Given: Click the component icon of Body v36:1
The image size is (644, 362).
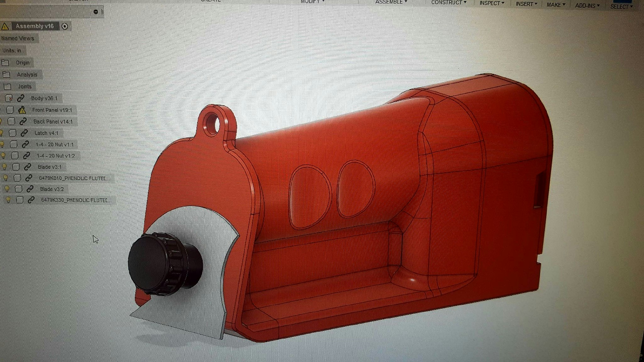Looking at the screenshot, I should click(9, 98).
